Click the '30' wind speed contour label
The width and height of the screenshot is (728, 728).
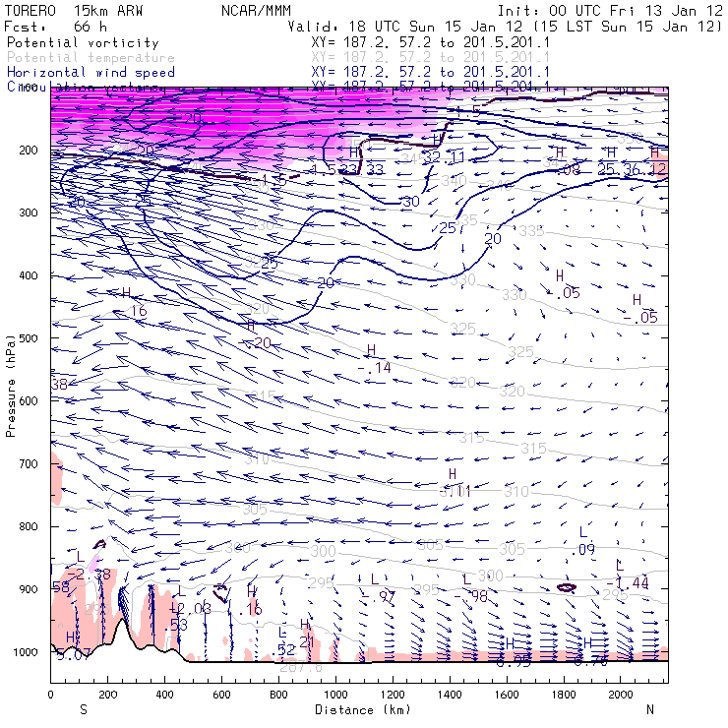click(x=411, y=202)
